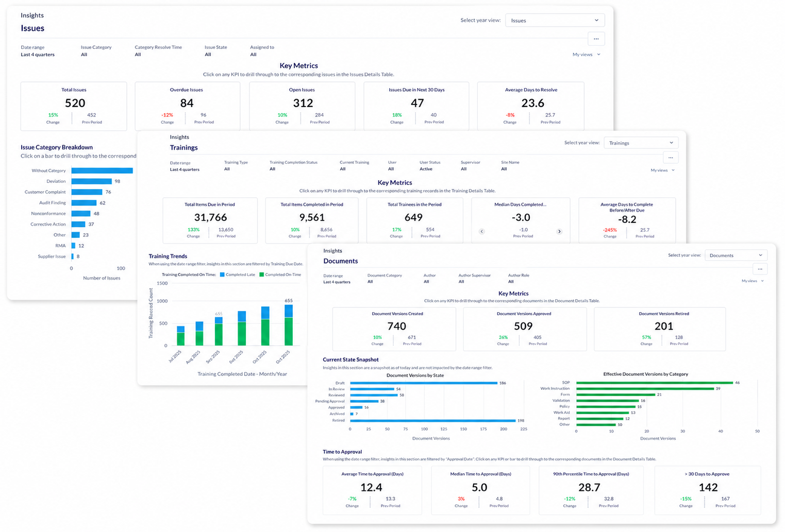Open the Category Resolve Time filter
785x532 pixels.
pos(158,50)
